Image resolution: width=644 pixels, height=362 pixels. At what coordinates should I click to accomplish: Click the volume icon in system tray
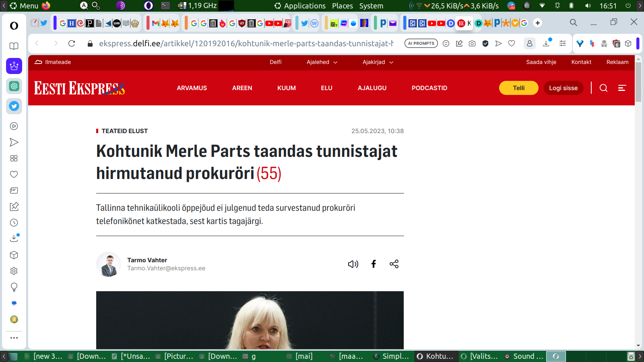pyautogui.click(x=588, y=6)
